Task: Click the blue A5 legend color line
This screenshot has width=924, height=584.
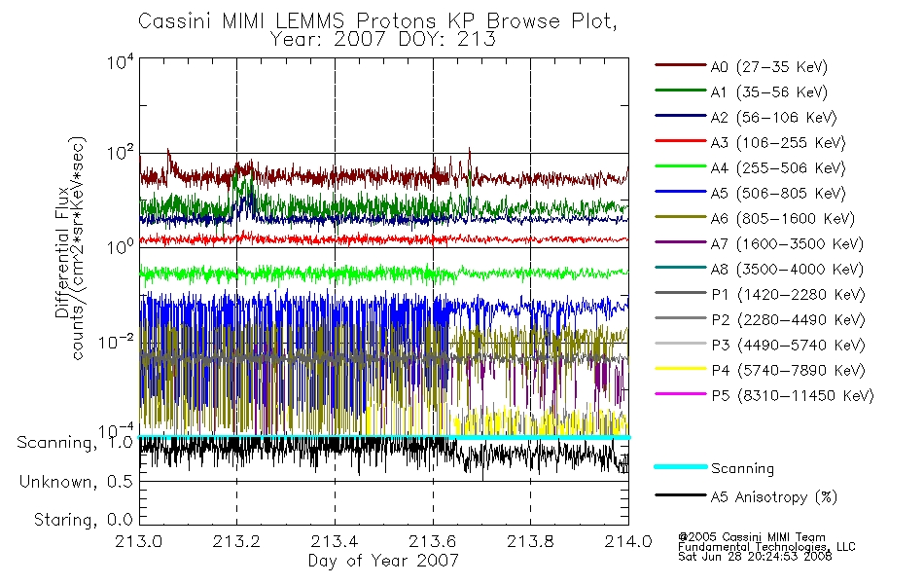Action: (681, 191)
